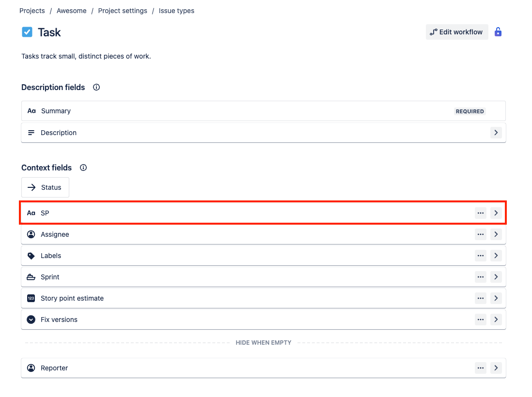Select the Assignee field person icon
Screen dimensions: 532x397
(x=31, y=234)
